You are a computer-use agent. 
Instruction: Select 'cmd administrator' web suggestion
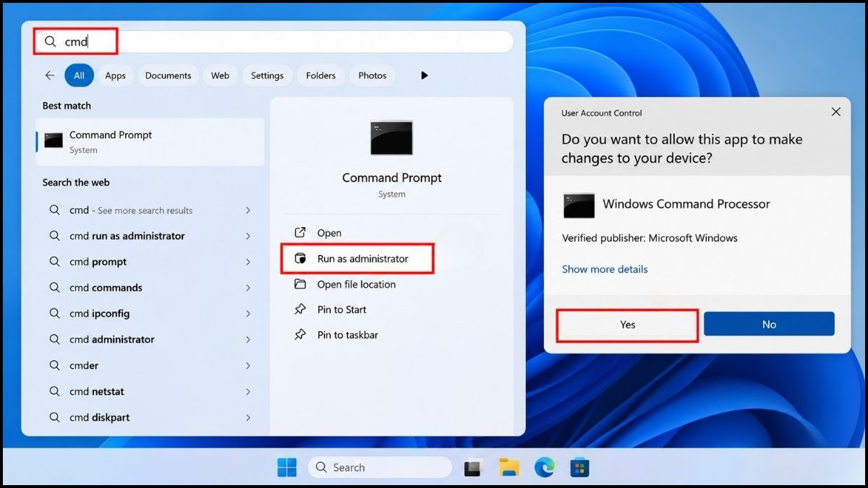150,339
